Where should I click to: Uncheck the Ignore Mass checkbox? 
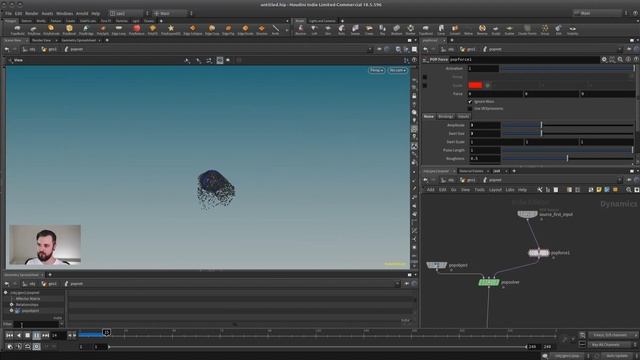pyautogui.click(x=470, y=101)
